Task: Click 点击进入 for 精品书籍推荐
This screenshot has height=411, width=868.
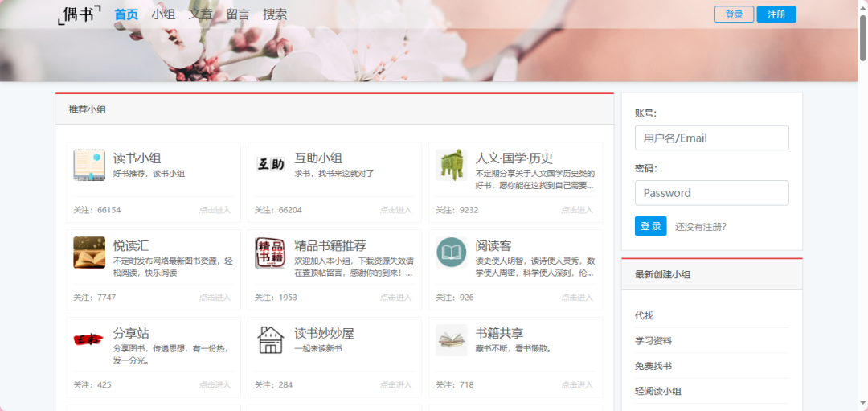Action: pos(395,298)
